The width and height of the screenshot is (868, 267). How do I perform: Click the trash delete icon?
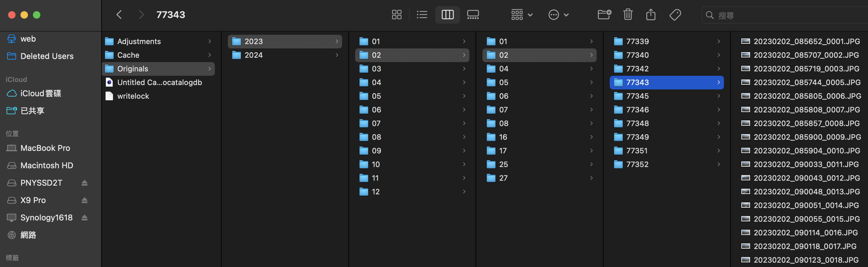click(x=628, y=15)
